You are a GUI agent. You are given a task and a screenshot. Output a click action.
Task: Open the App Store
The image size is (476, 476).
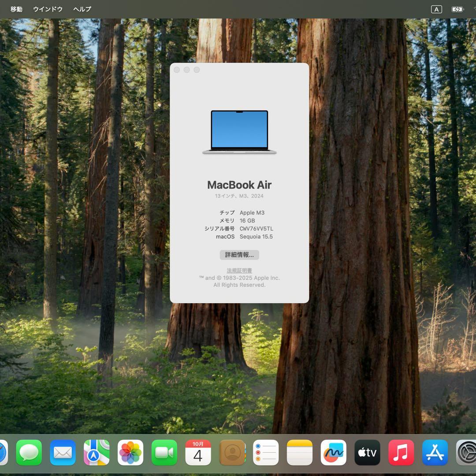(x=435, y=452)
